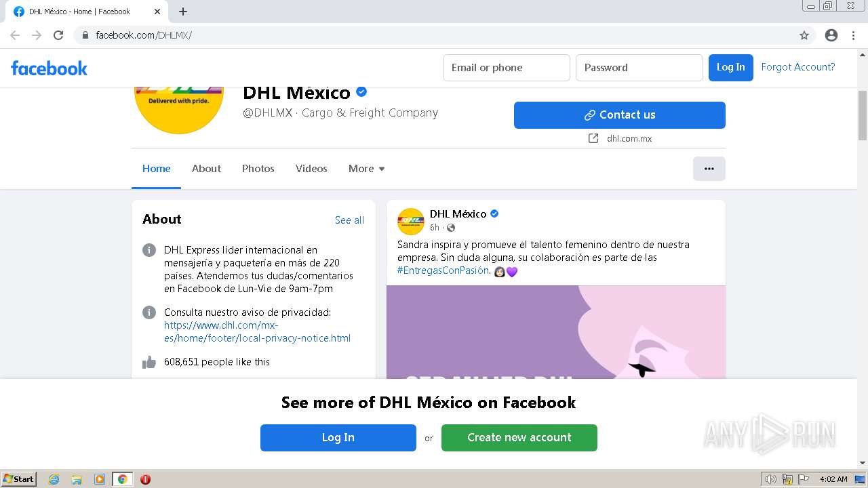Screen dimensions: 868x488
Task: Click the browser forward arrow
Action: pos(37,35)
